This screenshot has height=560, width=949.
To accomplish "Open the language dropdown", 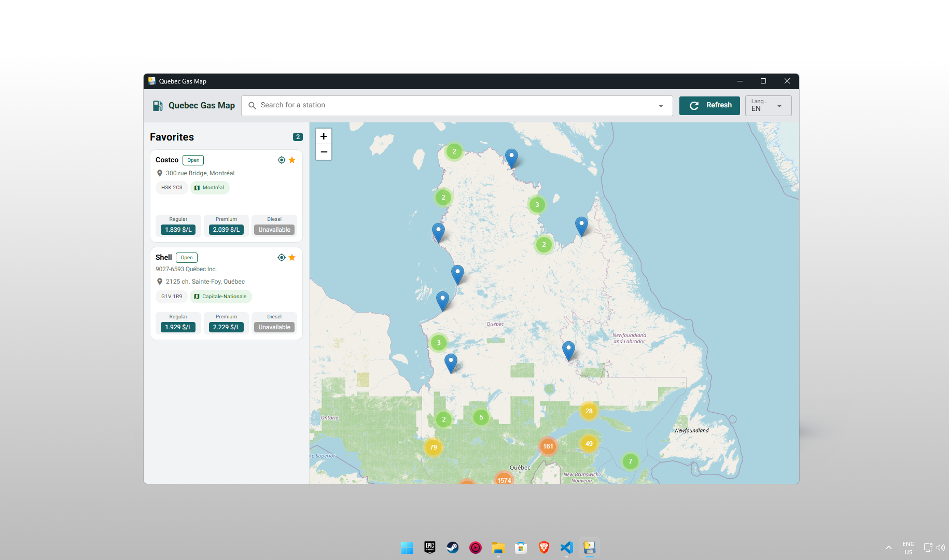I will [x=769, y=105].
